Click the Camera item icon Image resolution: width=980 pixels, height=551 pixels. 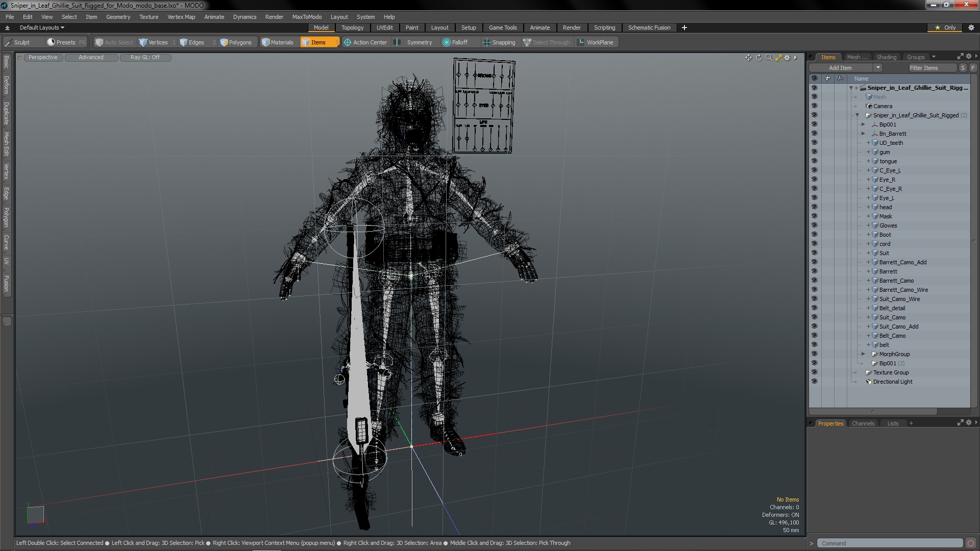(869, 106)
